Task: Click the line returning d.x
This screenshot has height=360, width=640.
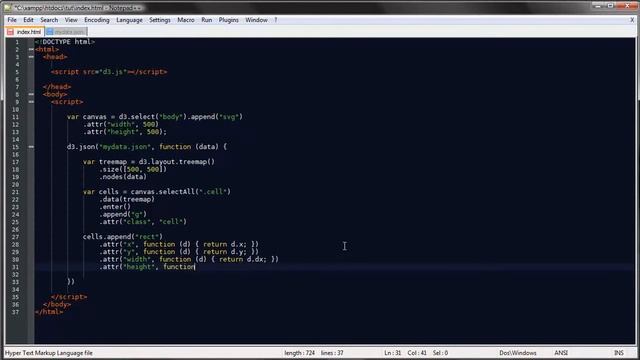Action: coord(179,244)
